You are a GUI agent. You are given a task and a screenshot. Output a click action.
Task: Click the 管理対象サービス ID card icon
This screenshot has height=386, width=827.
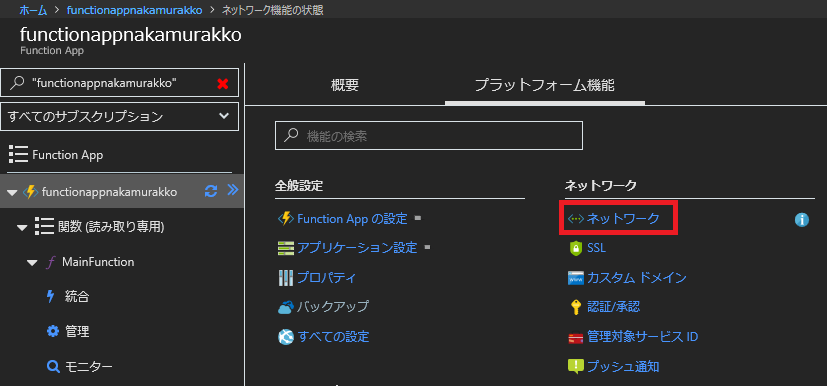[575, 337]
